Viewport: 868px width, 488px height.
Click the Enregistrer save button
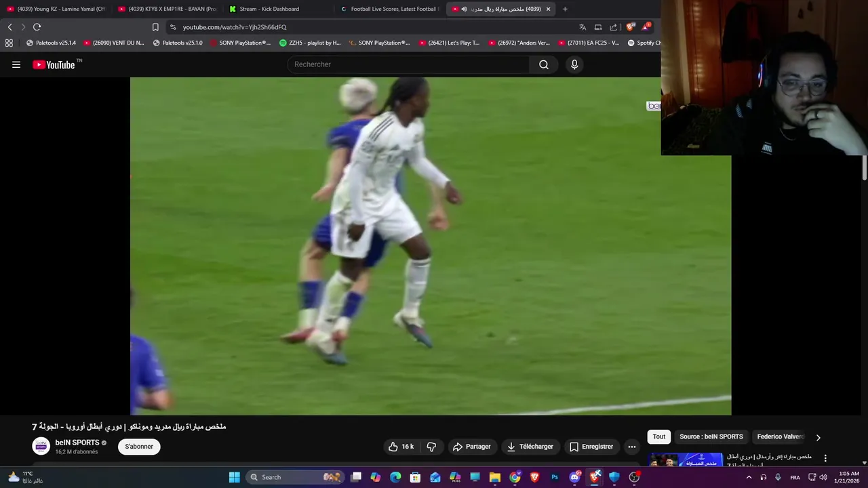pyautogui.click(x=591, y=447)
